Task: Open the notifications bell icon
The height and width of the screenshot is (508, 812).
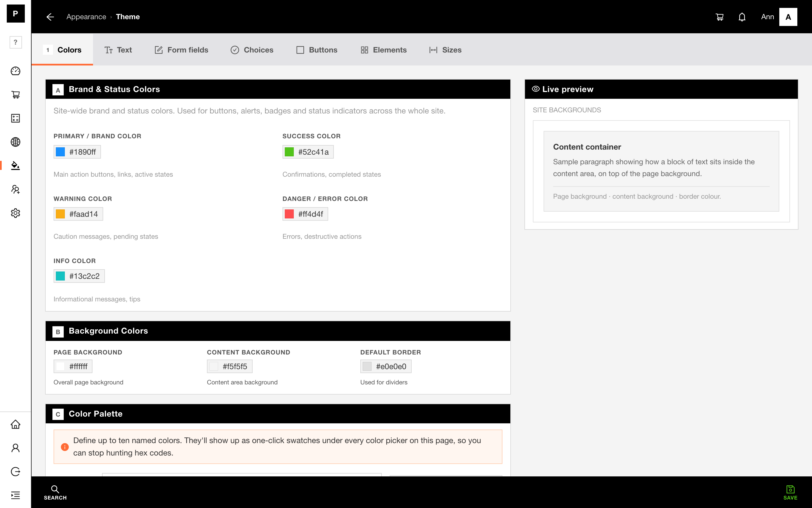Action: point(742,17)
